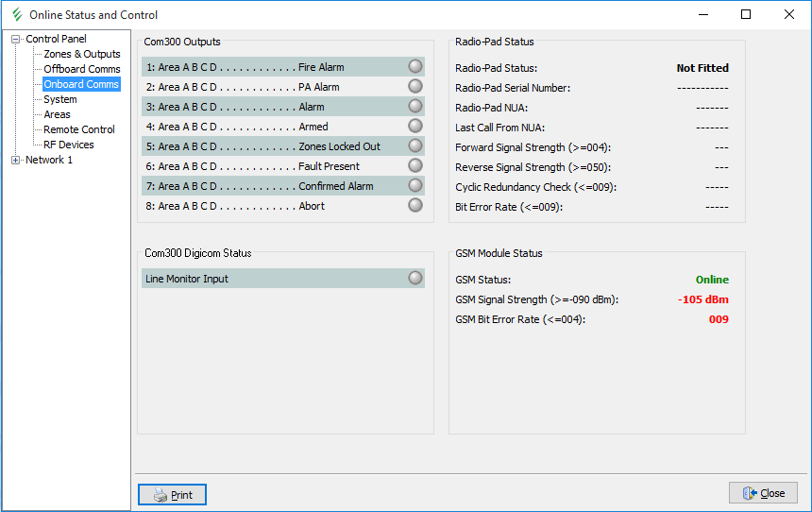Click the Line Monitor Input indicator
Image resolution: width=812 pixels, height=512 pixels.
(x=414, y=279)
